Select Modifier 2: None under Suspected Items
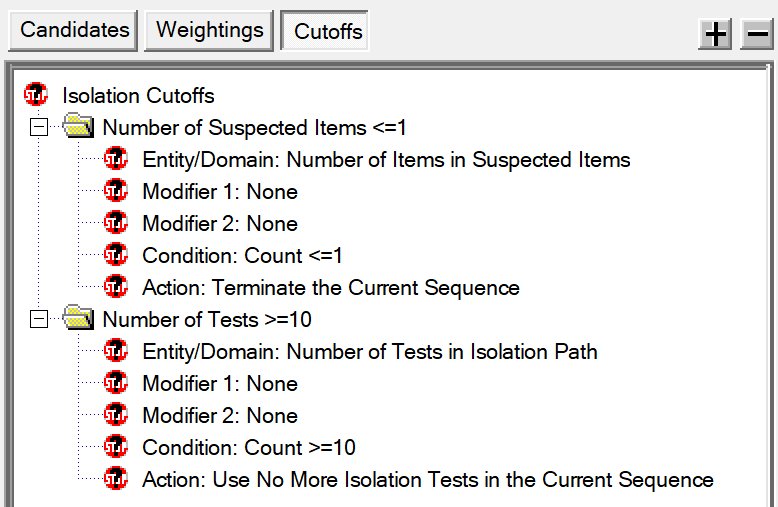This screenshot has width=778, height=507. 220,223
